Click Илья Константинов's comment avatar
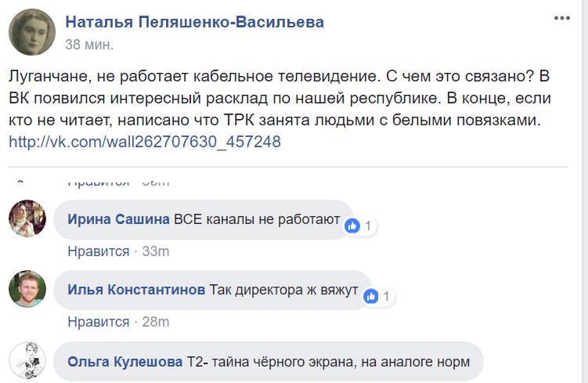 [x=27, y=289]
